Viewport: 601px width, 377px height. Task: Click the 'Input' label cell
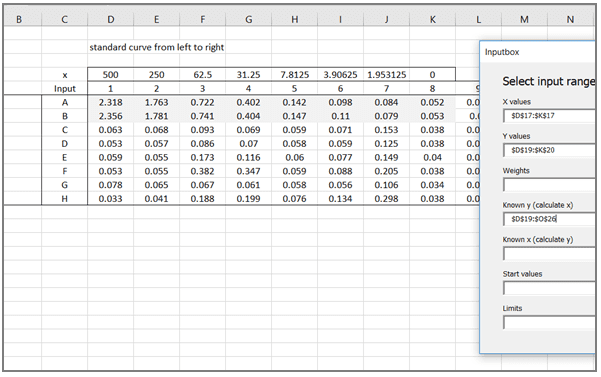(x=64, y=89)
